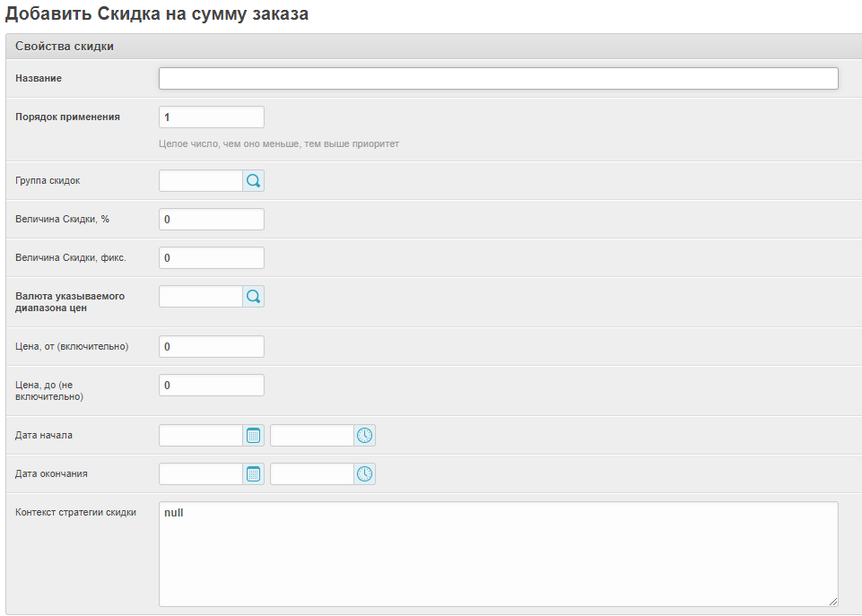
Task: Open the calendar picker for Дата начала
Action: 254,436
